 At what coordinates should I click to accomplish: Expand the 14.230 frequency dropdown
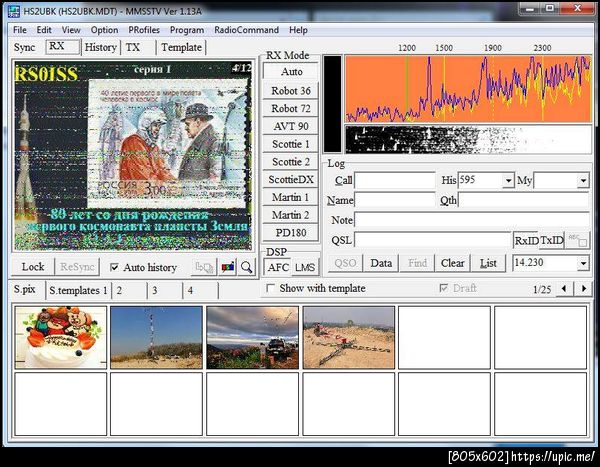pyautogui.click(x=583, y=263)
